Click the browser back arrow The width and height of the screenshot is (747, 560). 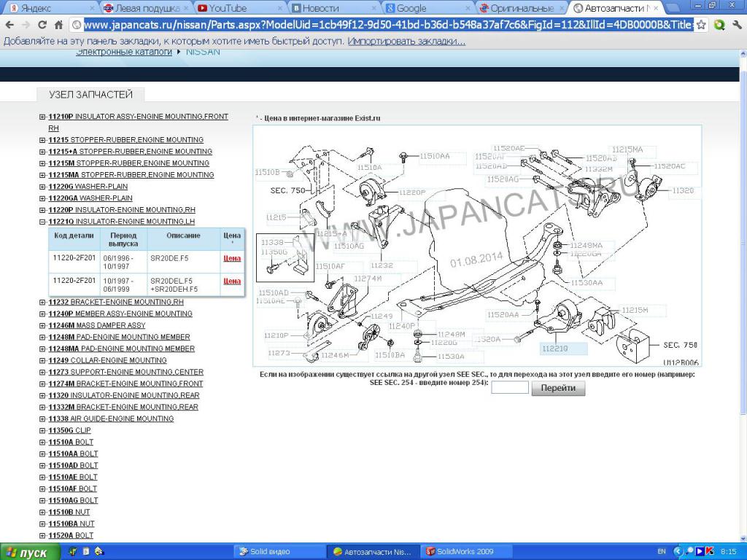9,25
